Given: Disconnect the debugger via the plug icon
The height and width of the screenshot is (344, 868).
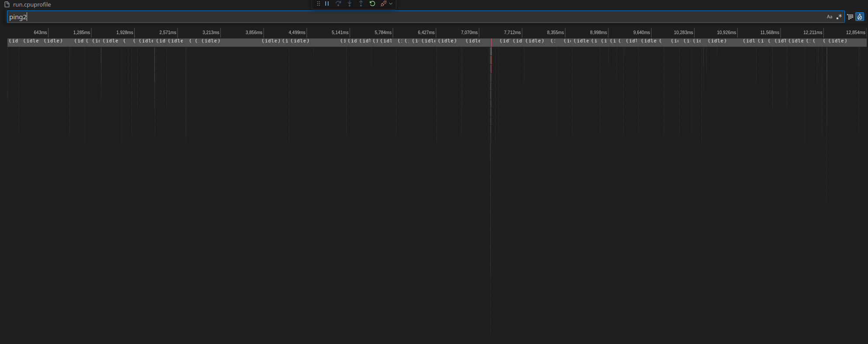Looking at the screenshot, I should (x=383, y=3).
